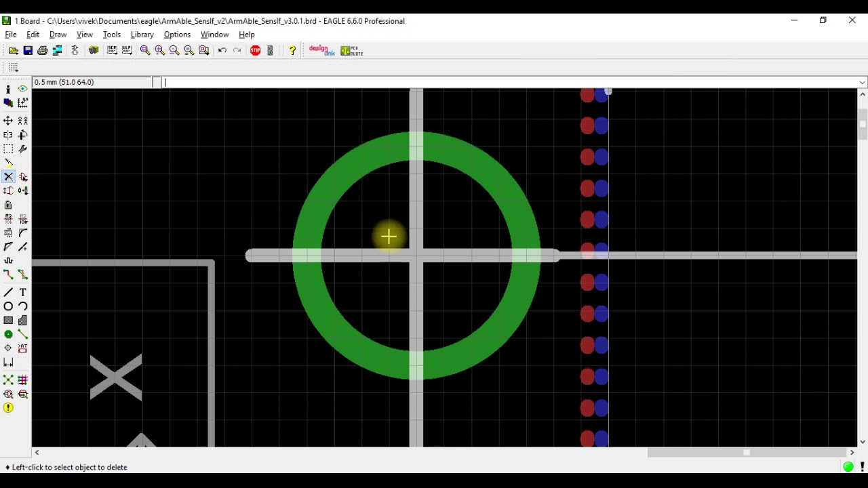Open the File menu
The image size is (868, 488).
[11, 35]
